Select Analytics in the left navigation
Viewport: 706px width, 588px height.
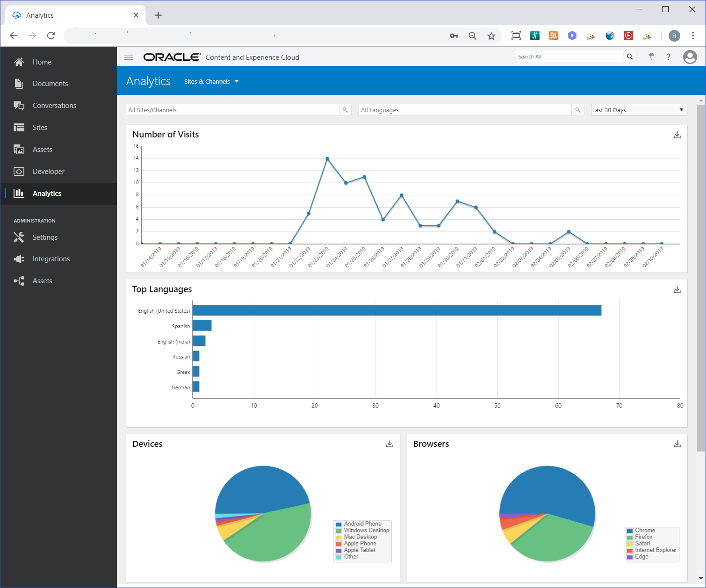click(47, 193)
